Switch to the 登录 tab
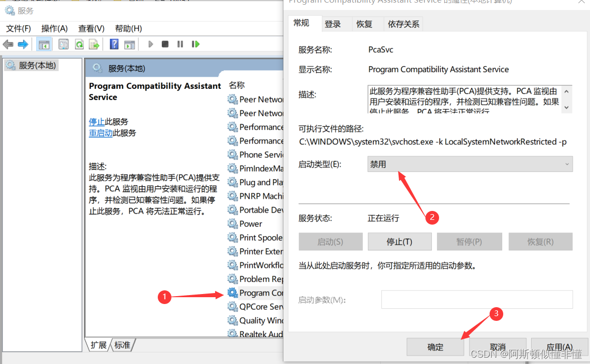Image resolution: width=590 pixels, height=364 pixels. click(x=333, y=24)
